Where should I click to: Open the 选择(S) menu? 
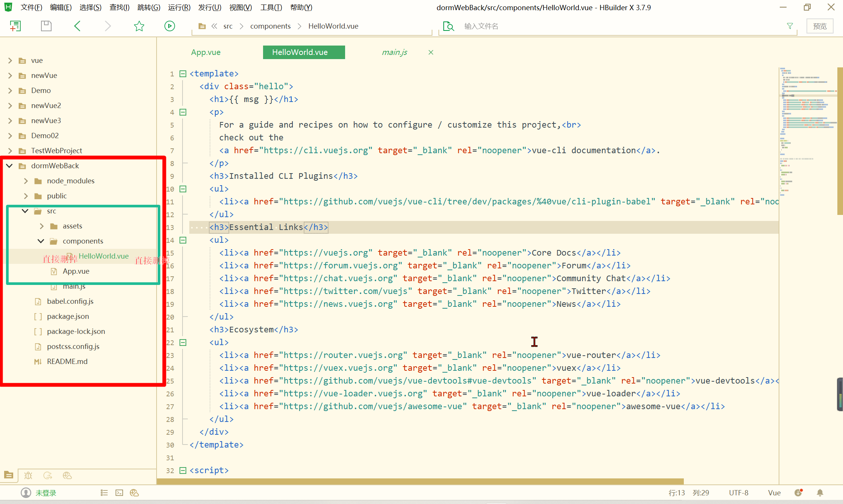tap(90, 8)
